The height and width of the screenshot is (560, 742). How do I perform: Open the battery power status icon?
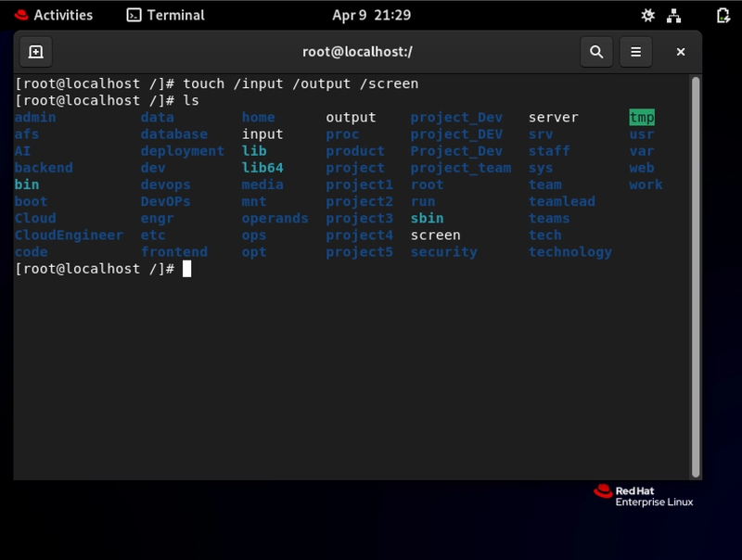pos(723,15)
